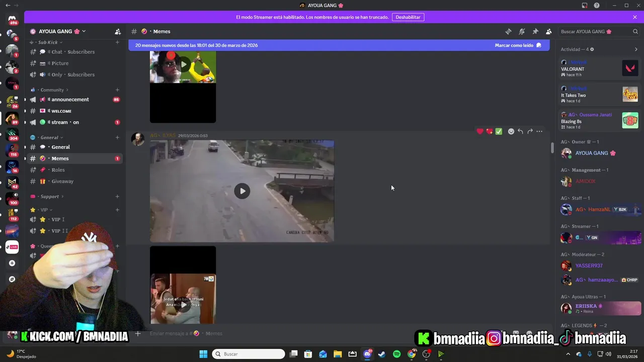Open Discord direct messages home icon
The height and width of the screenshot is (362, 644).
(12, 19)
